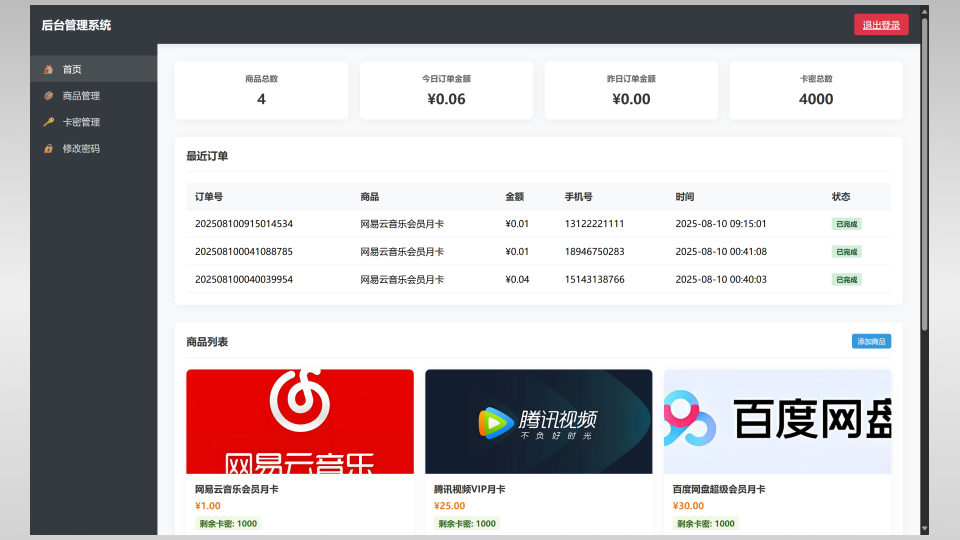Screen dimensions: 960x540
Task: Click phone number 13122221111
Action: point(594,223)
